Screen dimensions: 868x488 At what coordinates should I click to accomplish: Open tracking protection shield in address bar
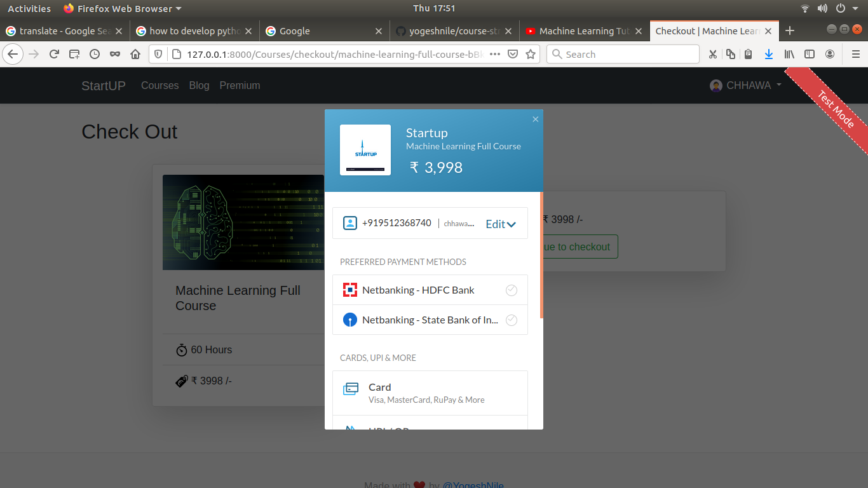coord(159,54)
